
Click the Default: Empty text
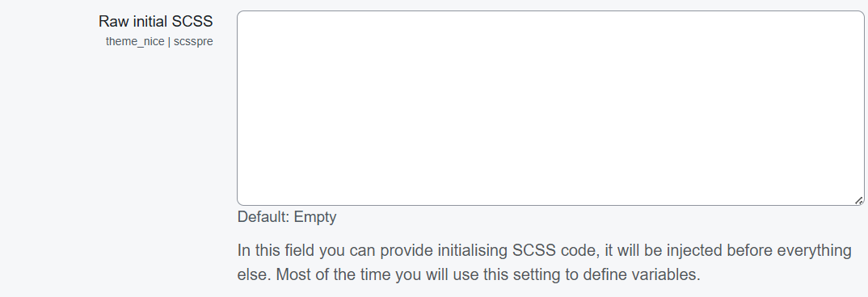[287, 217]
